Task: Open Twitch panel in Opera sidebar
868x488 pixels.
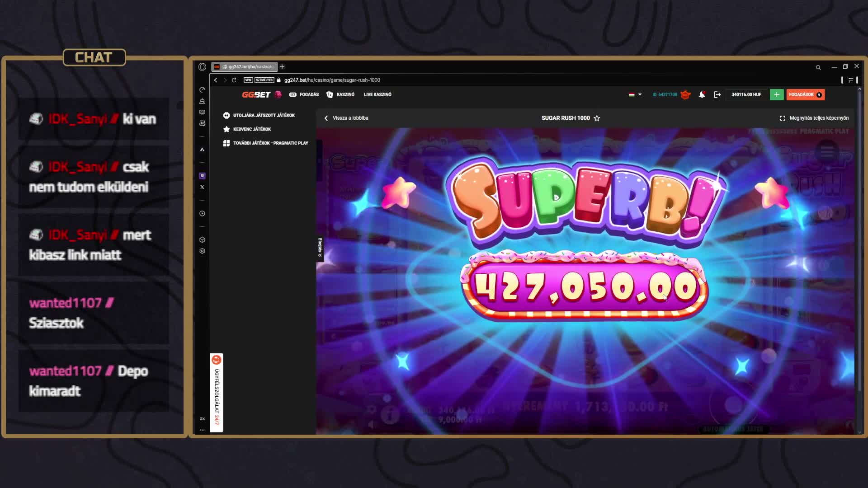Action: (202, 176)
